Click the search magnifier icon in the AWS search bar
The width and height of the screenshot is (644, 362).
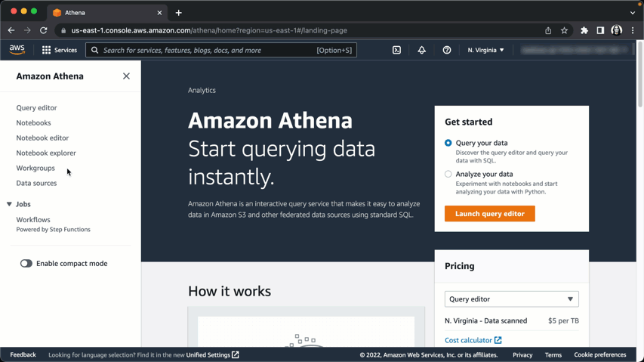pos(95,50)
